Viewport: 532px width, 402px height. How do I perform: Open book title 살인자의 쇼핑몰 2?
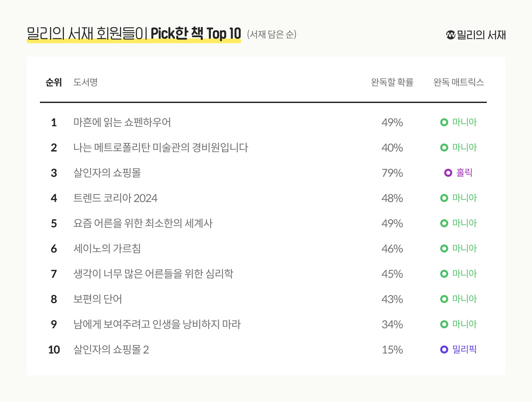coord(111,350)
